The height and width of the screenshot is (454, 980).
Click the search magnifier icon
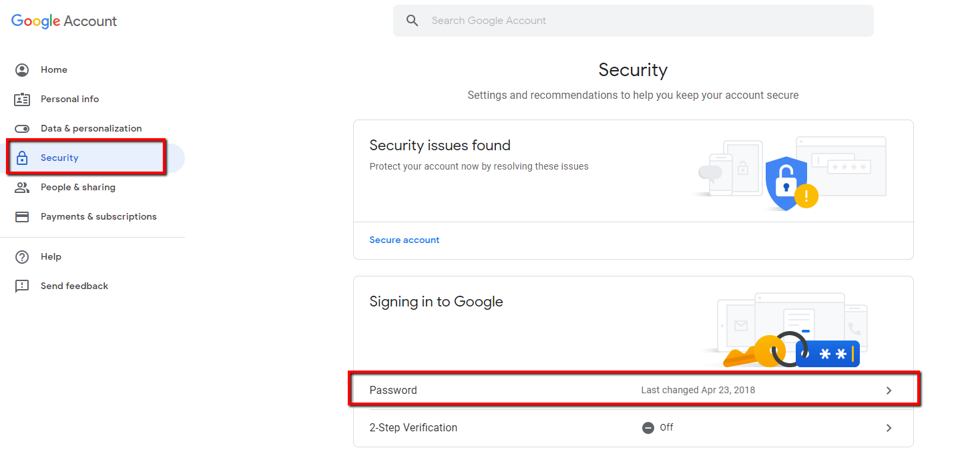413,21
